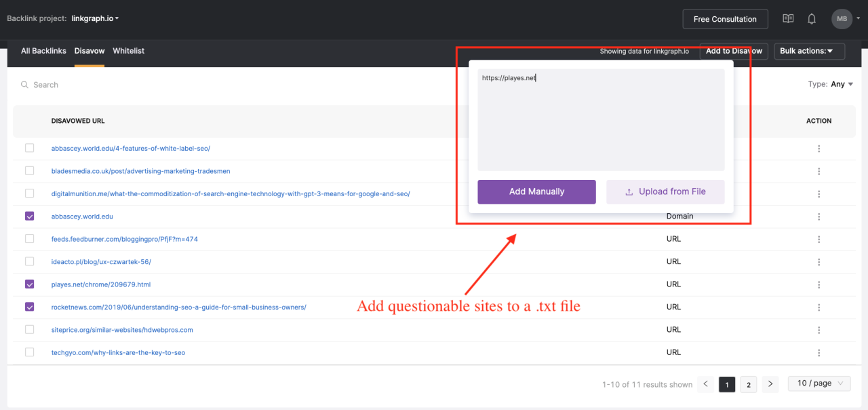Open action menu for ideacto.pl row
Image resolution: width=868 pixels, height=410 pixels.
[x=818, y=262]
